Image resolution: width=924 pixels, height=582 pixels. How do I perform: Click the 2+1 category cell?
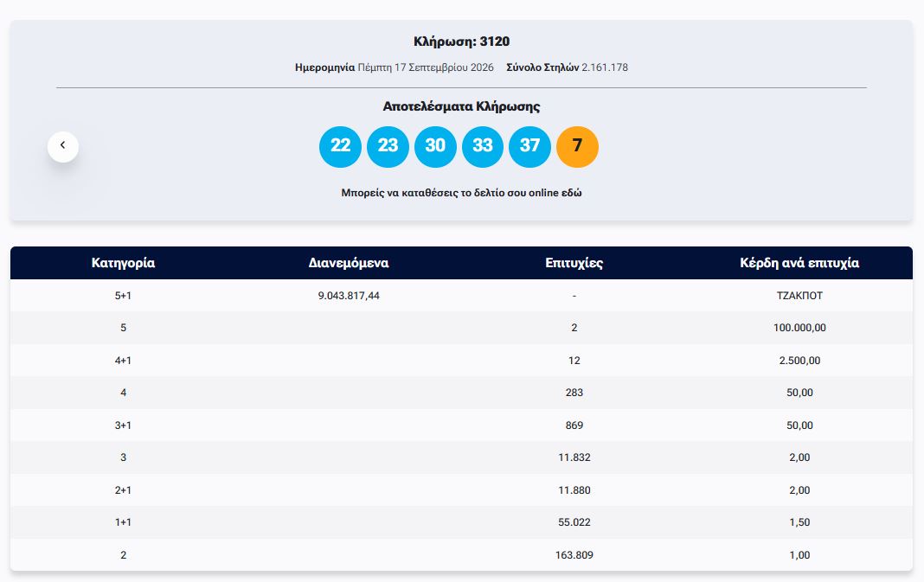(x=123, y=490)
